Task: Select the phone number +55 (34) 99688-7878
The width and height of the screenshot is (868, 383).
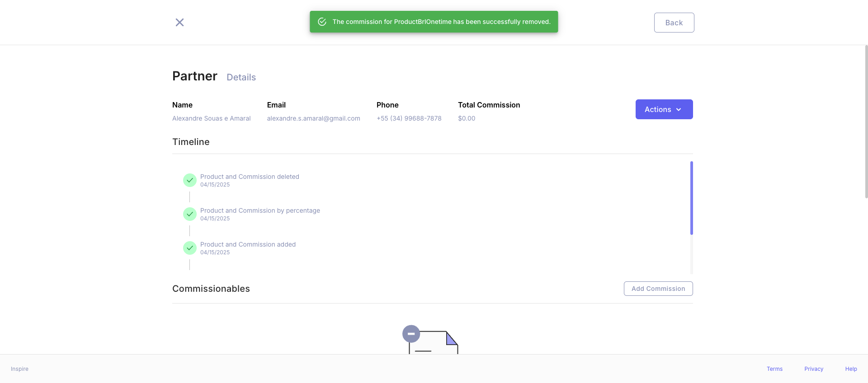Action: click(x=409, y=118)
